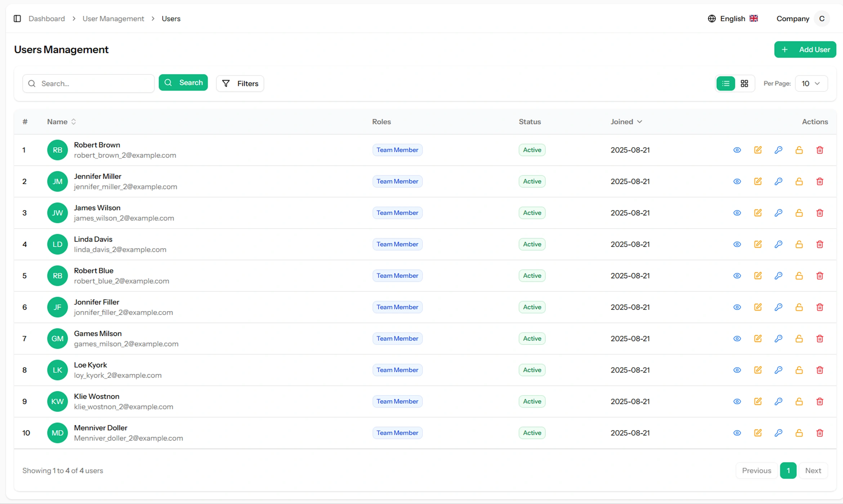Screen dimensions: 843x504
Task: Click into the Search input field
Action: click(94, 84)
